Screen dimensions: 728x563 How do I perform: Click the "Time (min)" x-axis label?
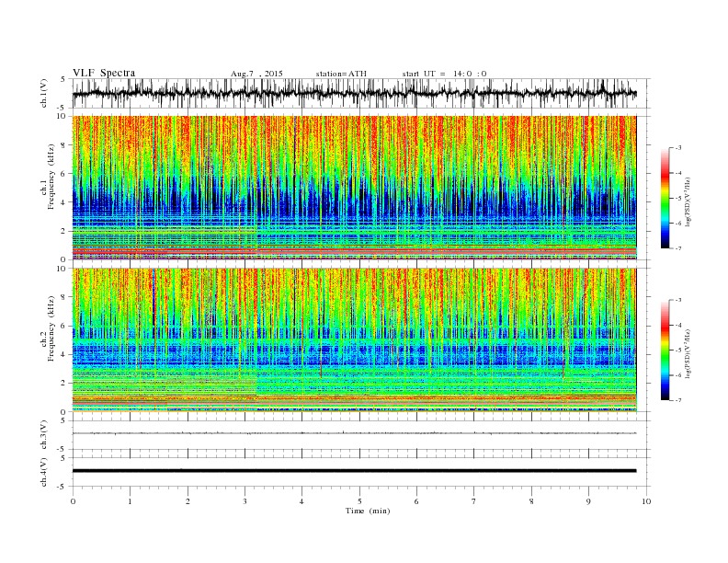coord(368,511)
